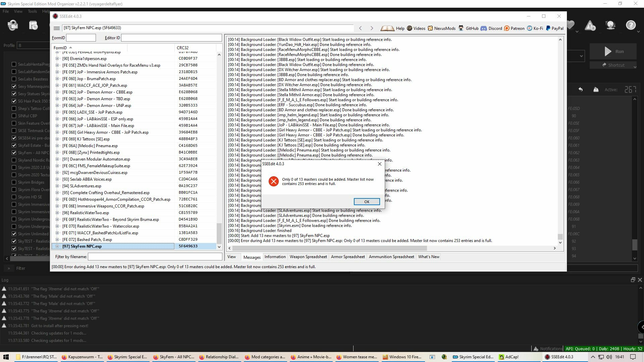Open the Weapon Spreadsheet tab
Viewport: 644px width, 362px height.
[x=308, y=257]
